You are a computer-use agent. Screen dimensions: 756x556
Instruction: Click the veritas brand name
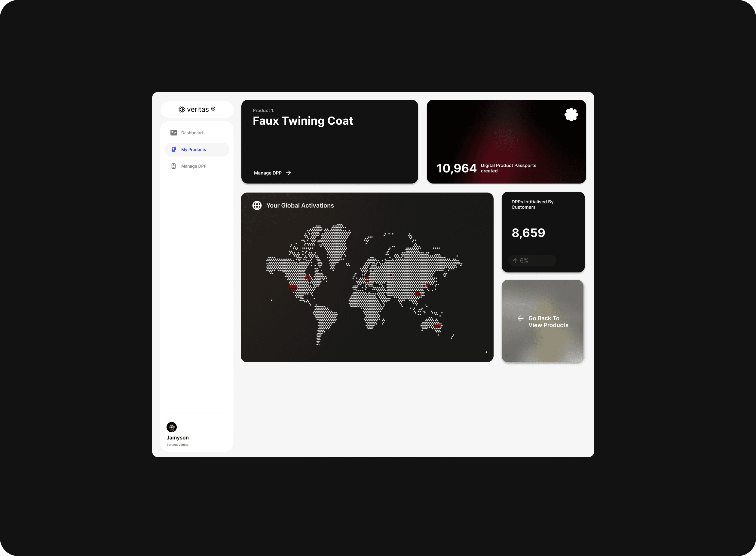(x=198, y=109)
